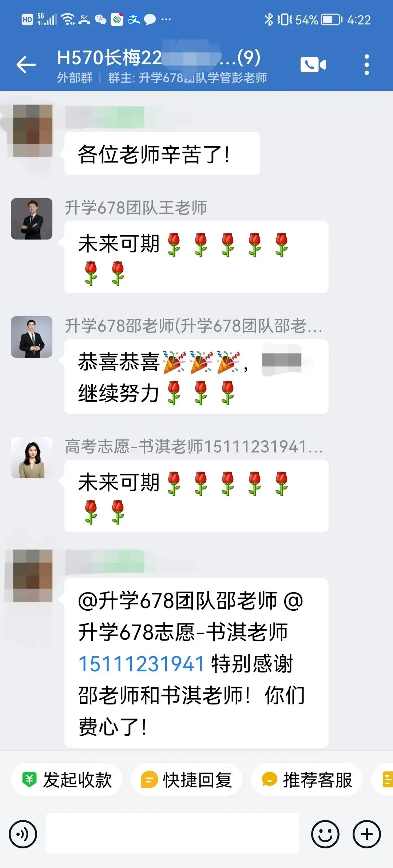Start a voice or video call
This screenshot has width=393, height=868.
(x=313, y=65)
